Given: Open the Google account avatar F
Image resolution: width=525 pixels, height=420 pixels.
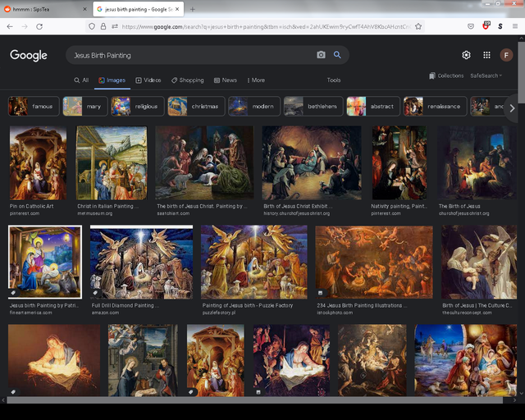Looking at the screenshot, I should pyautogui.click(x=506, y=55).
